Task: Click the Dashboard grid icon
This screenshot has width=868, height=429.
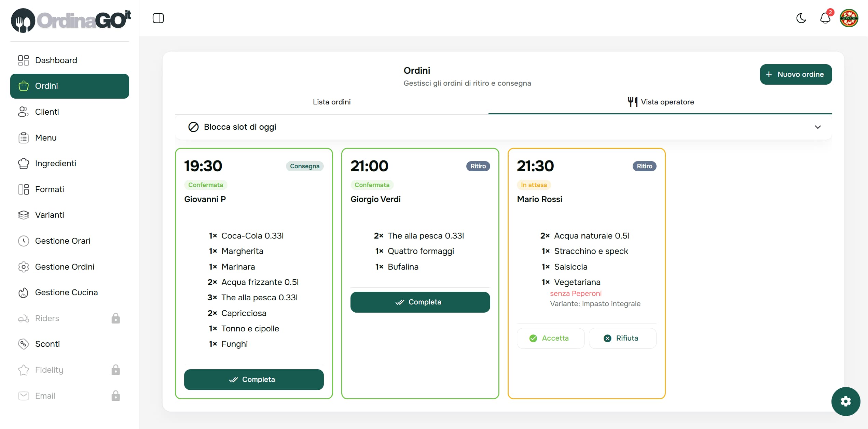Action: (23, 60)
